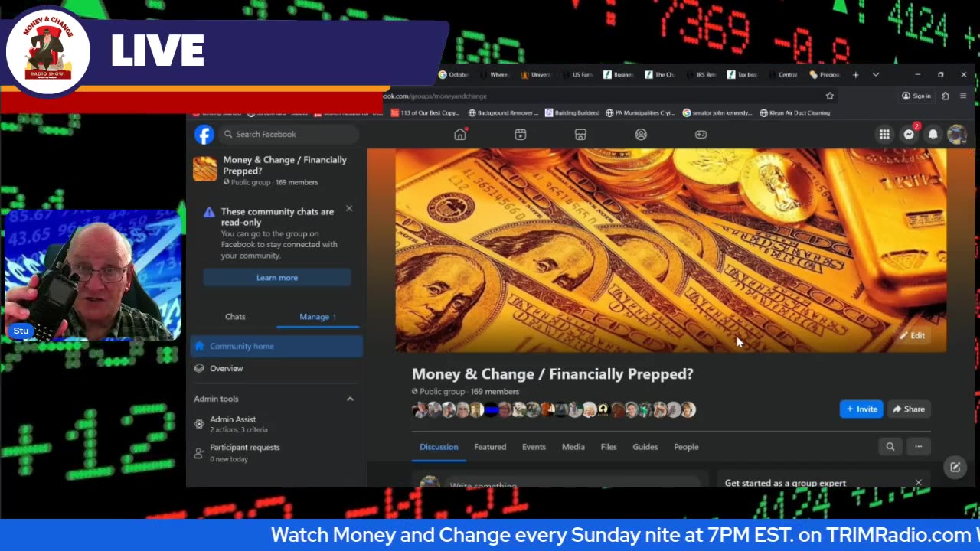Select Community home in sidebar
This screenshot has height=551, width=980.
pyautogui.click(x=276, y=346)
